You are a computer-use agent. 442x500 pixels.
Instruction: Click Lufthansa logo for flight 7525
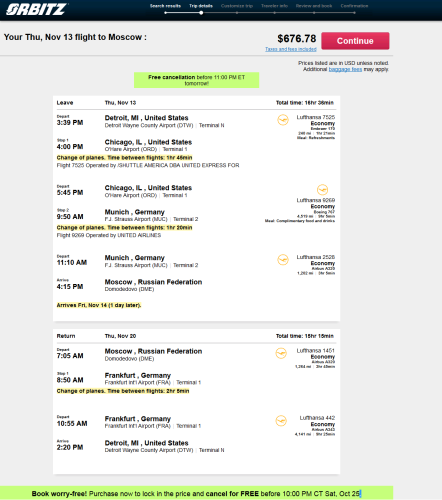[x=283, y=120]
